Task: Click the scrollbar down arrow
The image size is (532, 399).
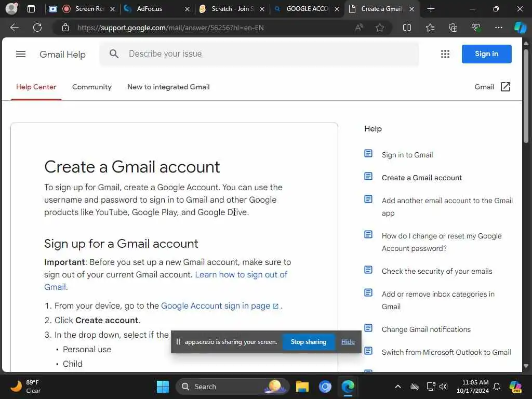Action: click(526, 366)
